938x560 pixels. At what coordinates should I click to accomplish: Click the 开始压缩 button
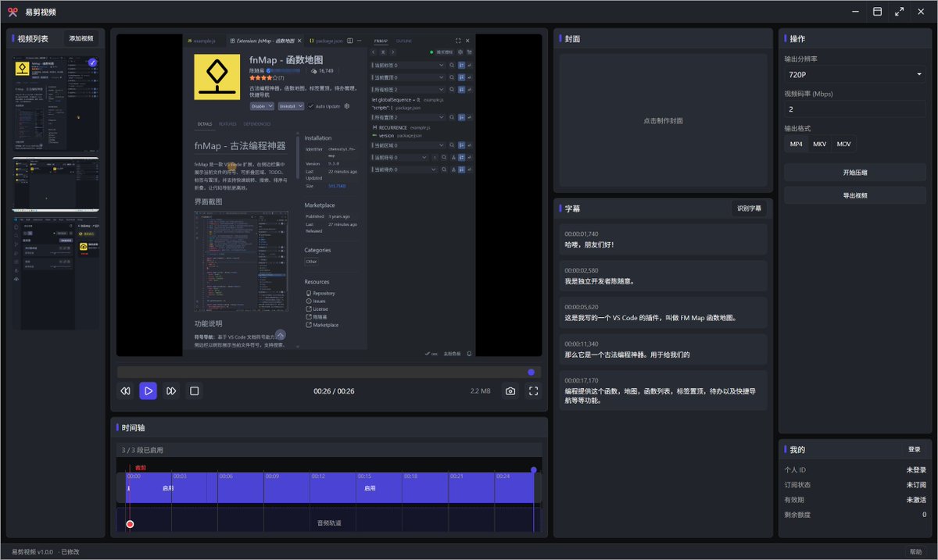click(855, 173)
